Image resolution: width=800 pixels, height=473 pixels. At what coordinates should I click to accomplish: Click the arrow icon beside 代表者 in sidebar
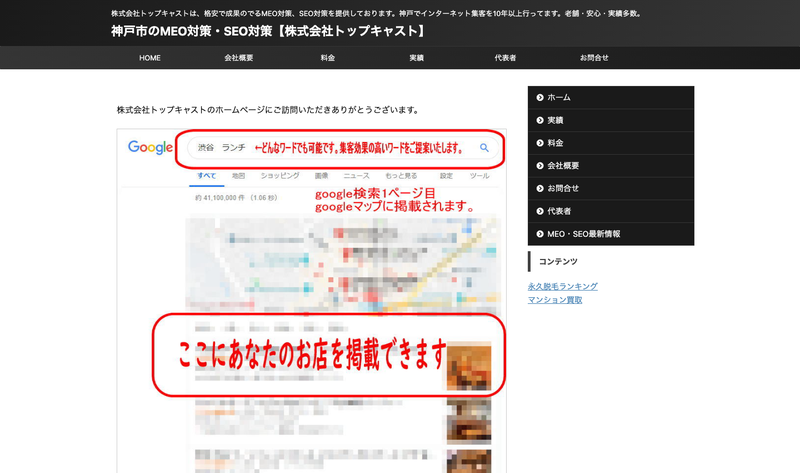coord(540,211)
